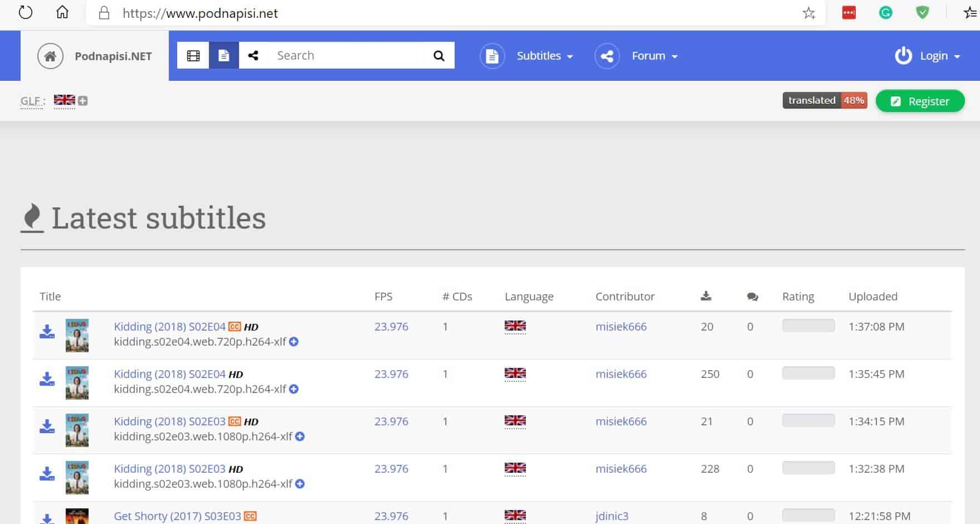Image resolution: width=980 pixels, height=524 pixels.
Task: Select the document subtitle search mode icon
Action: click(x=224, y=56)
